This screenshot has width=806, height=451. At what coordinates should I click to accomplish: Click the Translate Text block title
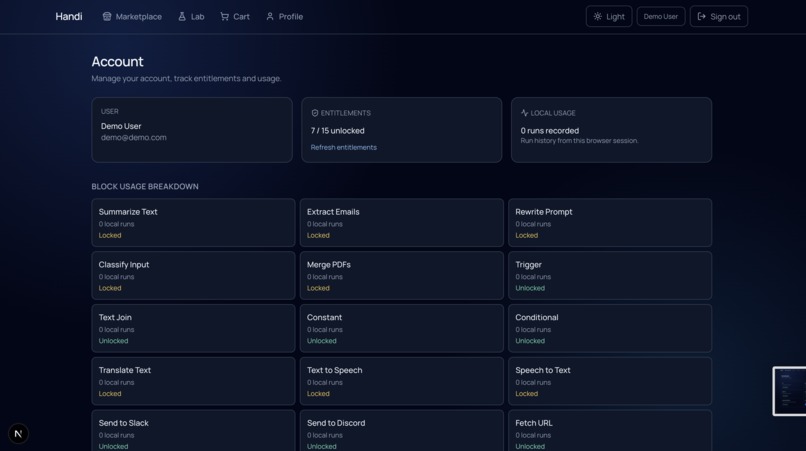[x=125, y=370]
